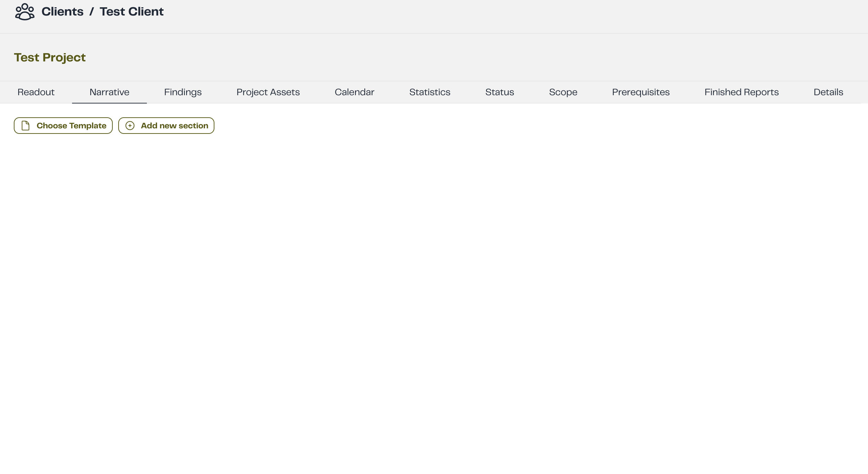Screen dimensions: 868x474
Task: Open the Calendar tab
Action: point(354,92)
